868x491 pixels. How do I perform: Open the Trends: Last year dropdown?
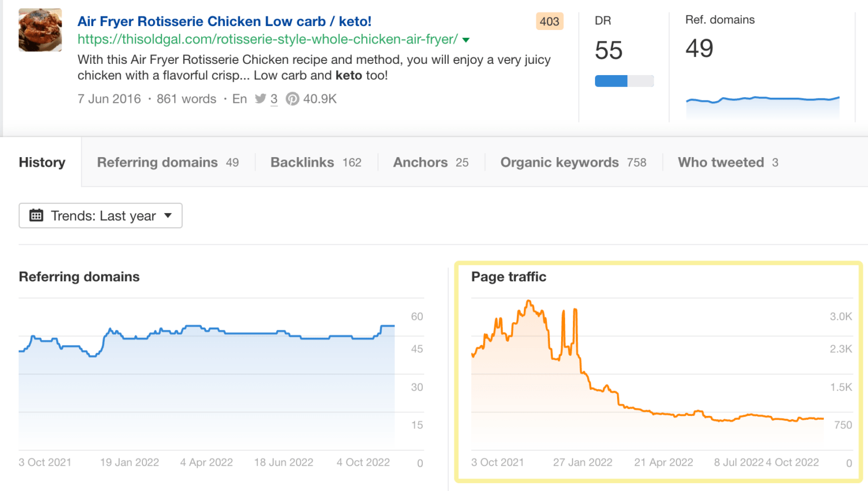click(101, 216)
